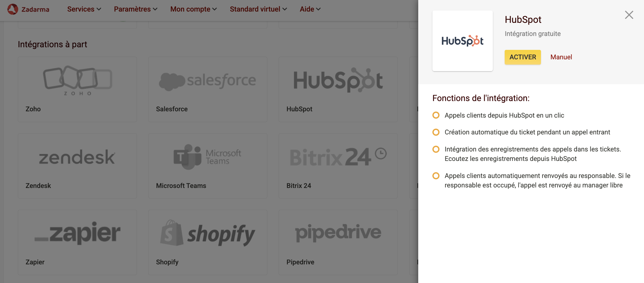644x283 pixels.
Task: Open the Aide menu
Action: [x=310, y=9]
